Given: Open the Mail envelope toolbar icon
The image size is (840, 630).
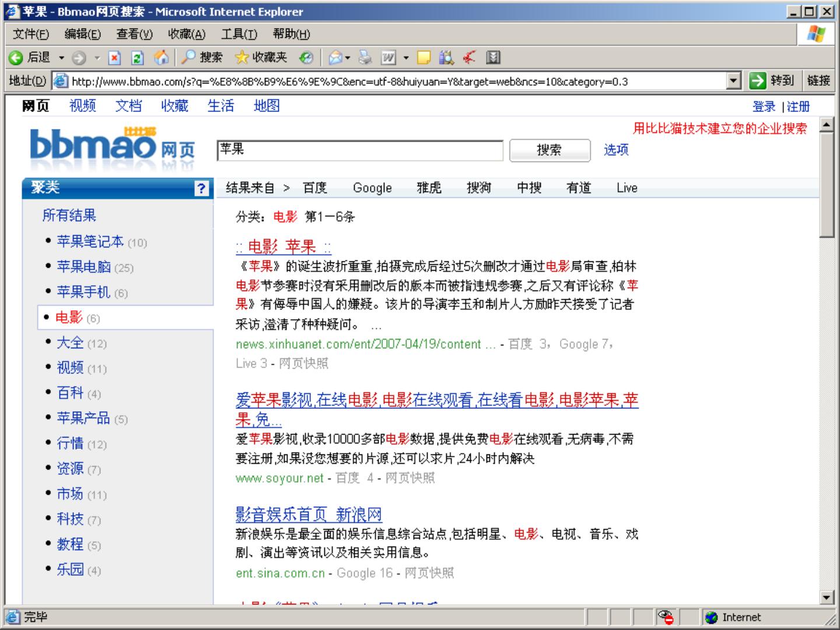Looking at the screenshot, I should point(335,57).
